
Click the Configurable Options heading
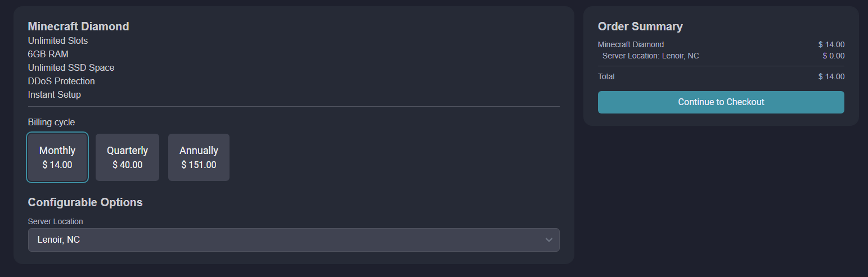(85, 202)
